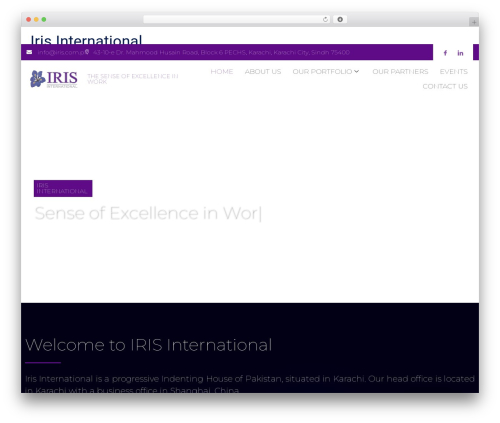Image resolution: width=500 pixels, height=423 pixels.
Task: Reload the page in the browser
Action: pyautogui.click(x=325, y=20)
